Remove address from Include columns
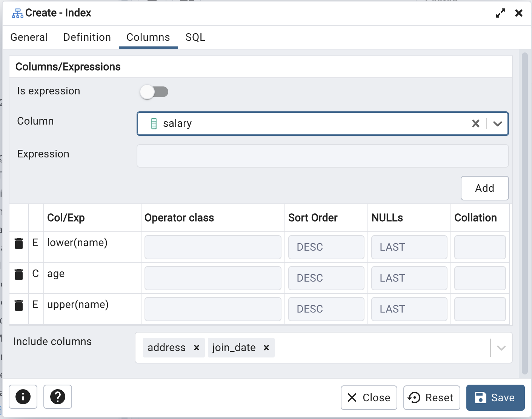Image resolution: width=532 pixels, height=419 pixels. tap(196, 348)
